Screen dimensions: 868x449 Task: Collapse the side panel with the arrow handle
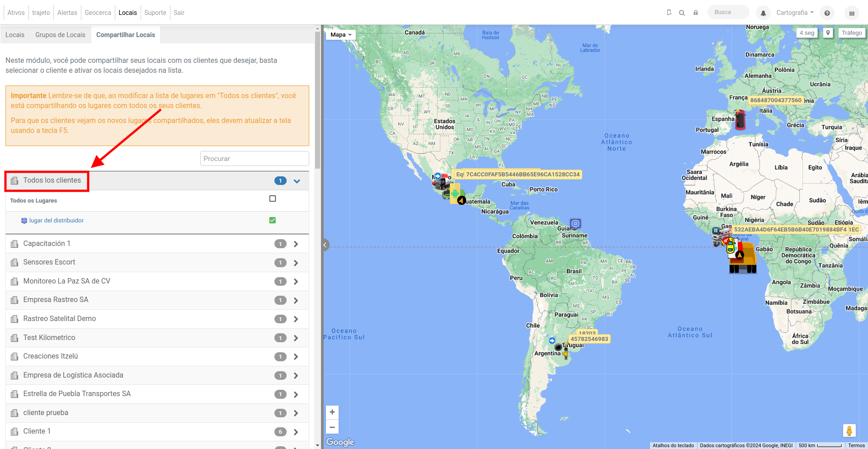tap(325, 245)
